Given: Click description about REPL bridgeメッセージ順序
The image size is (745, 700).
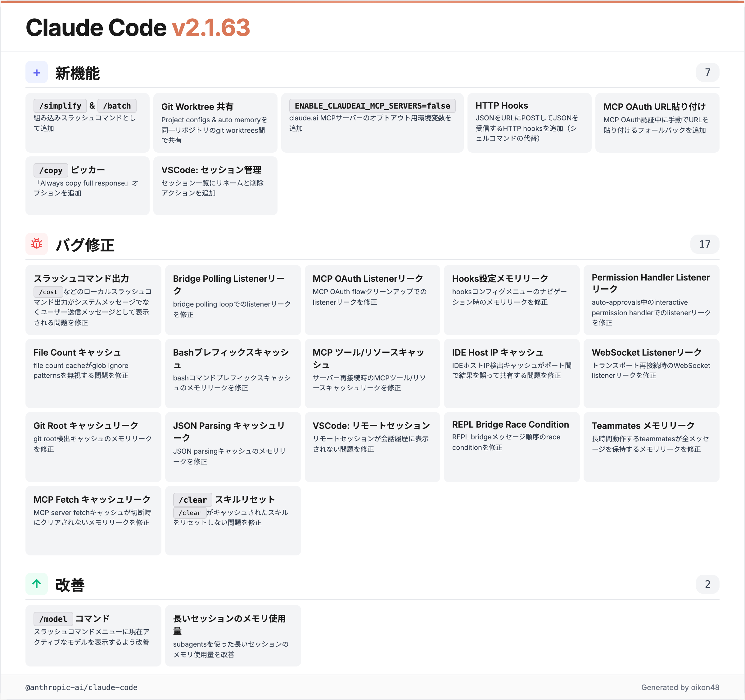Looking at the screenshot, I should tap(506, 442).
